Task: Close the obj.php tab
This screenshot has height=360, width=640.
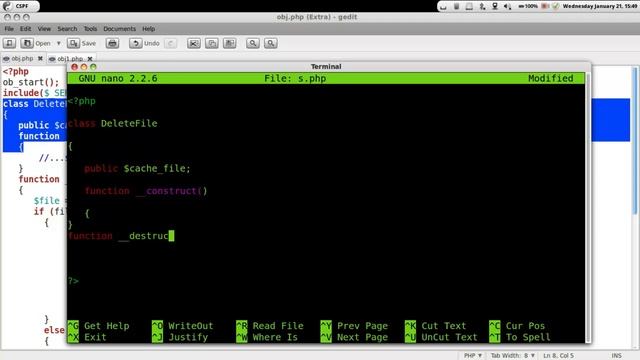Action: (x=40, y=58)
